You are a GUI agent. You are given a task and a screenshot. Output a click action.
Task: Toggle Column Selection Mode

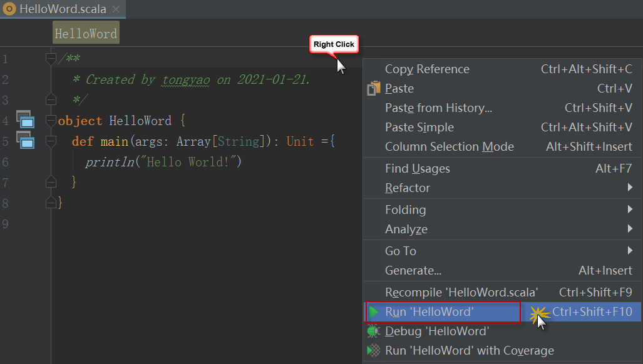pyautogui.click(x=449, y=147)
